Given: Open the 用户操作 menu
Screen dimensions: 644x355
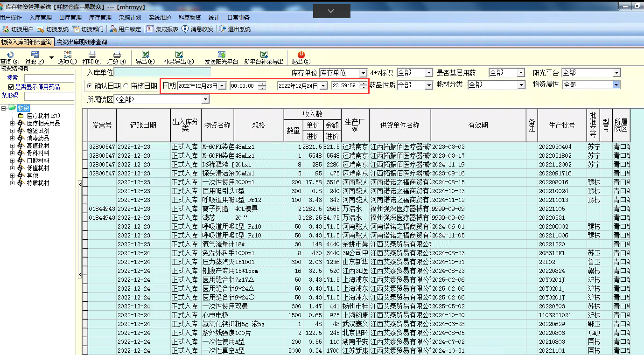Looking at the screenshot, I should (x=11, y=18).
